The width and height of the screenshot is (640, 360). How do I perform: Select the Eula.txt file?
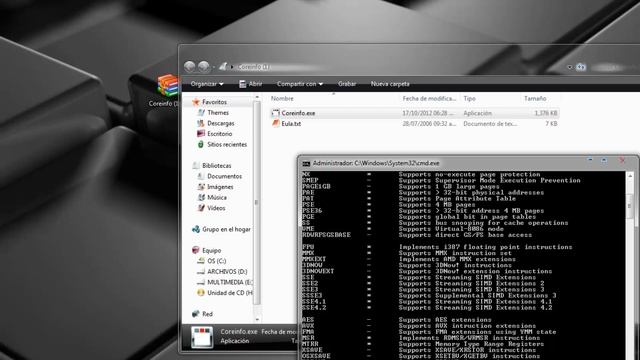coord(414,124)
